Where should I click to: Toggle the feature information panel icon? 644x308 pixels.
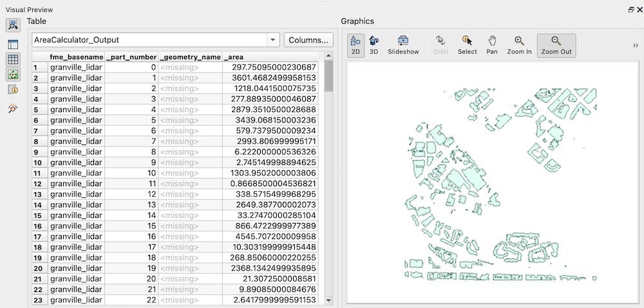click(13, 90)
